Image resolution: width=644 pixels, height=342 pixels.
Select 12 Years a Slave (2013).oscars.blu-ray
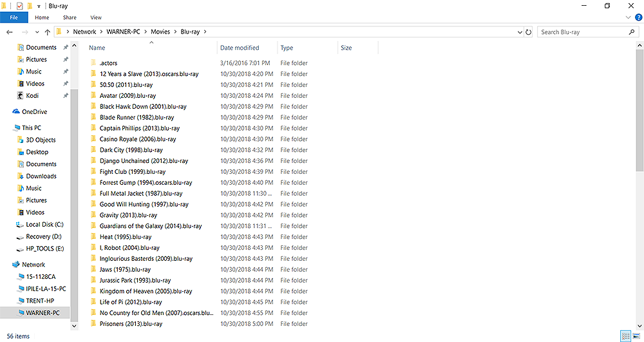click(149, 74)
